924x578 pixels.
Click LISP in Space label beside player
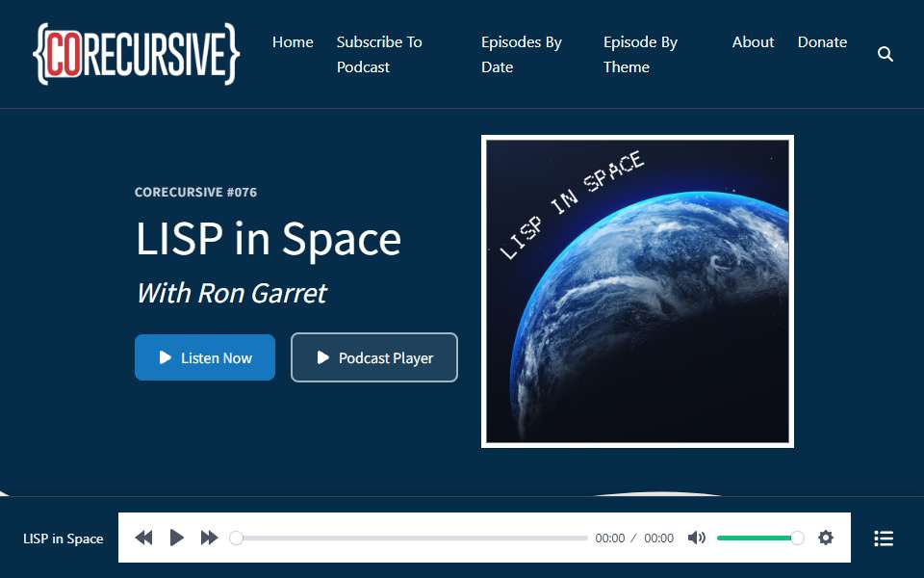[x=64, y=539]
